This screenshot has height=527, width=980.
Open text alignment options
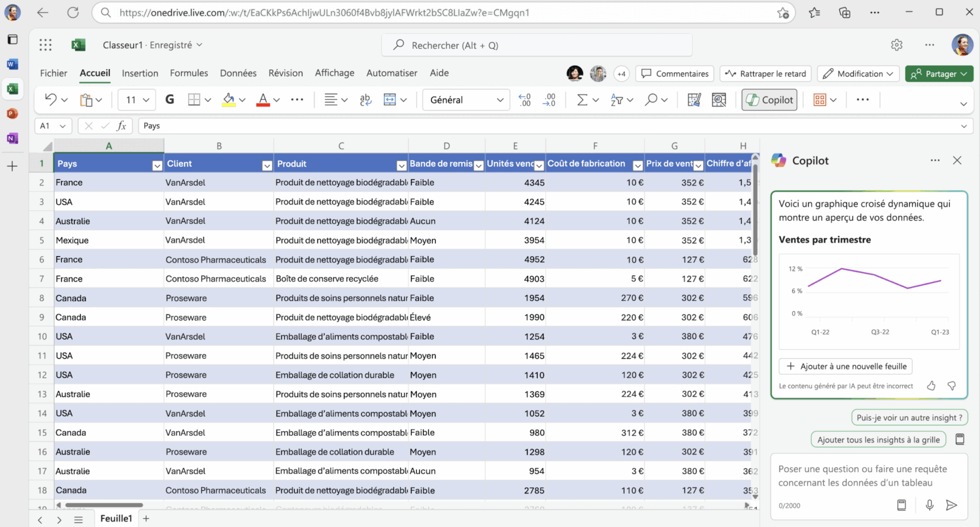[x=331, y=100]
